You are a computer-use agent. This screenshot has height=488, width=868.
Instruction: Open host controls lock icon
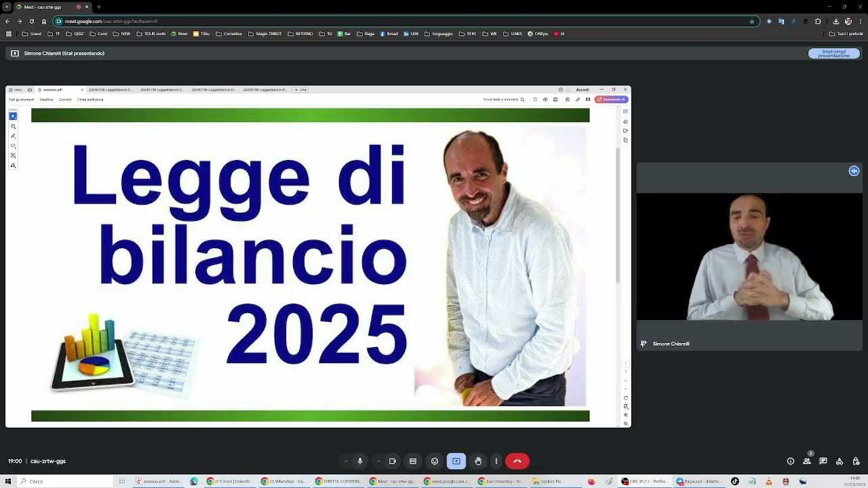click(x=856, y=461)
